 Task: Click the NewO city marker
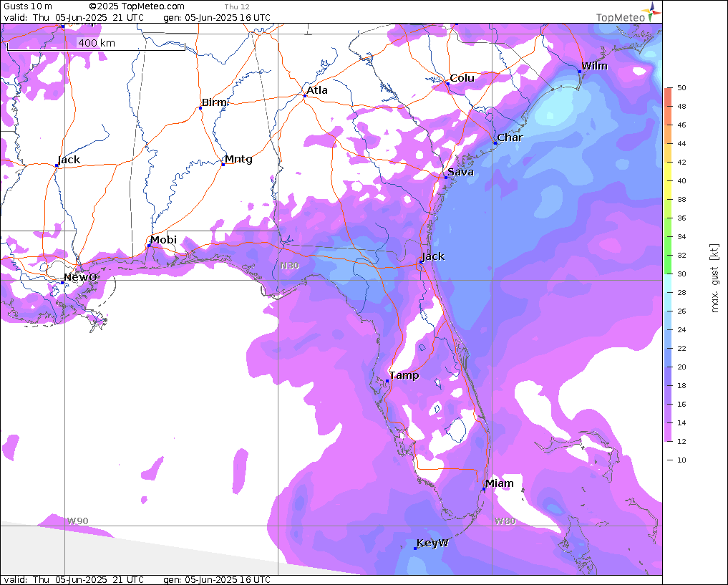pyautogui.click(x=62, y=282)
